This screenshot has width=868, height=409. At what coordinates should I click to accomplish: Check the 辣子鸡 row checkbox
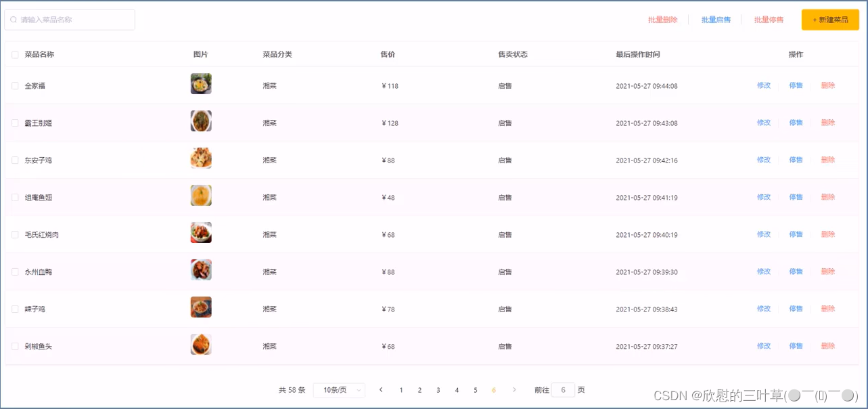15,309
